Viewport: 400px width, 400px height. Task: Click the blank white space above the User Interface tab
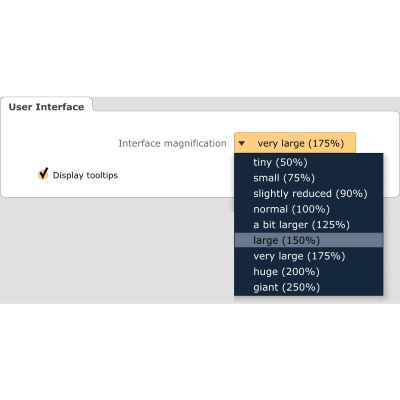point(200,48)
